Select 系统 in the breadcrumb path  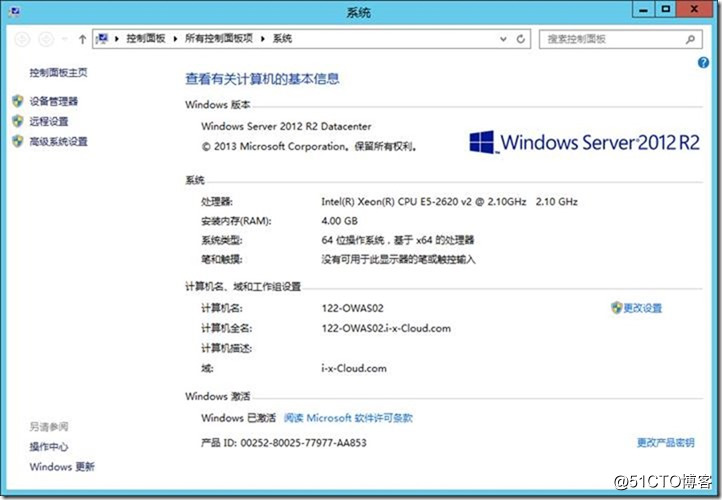[282, 39]
